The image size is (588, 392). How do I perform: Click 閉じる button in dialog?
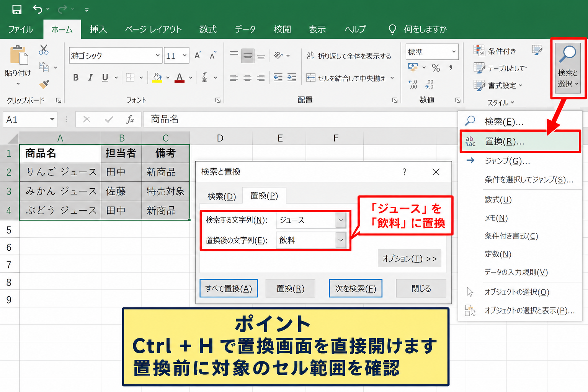tap(421, 288)
